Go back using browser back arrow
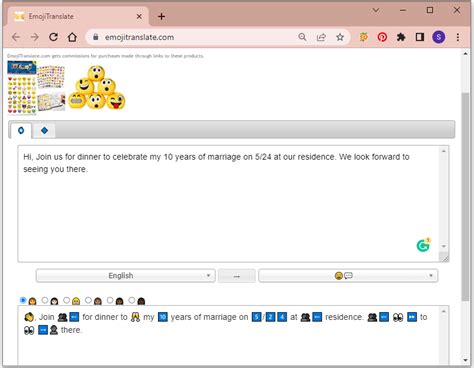 tap(16, 37)
